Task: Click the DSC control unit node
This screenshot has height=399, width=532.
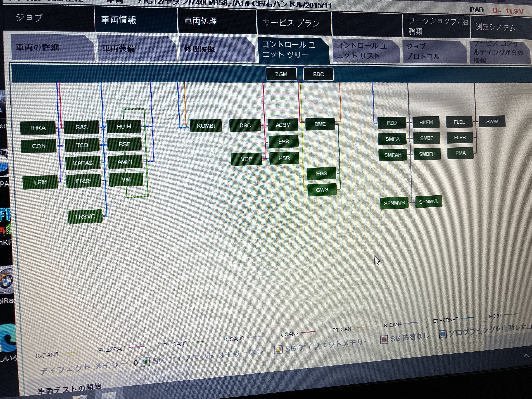Action: pyautogui.click(x=245, y=125)
